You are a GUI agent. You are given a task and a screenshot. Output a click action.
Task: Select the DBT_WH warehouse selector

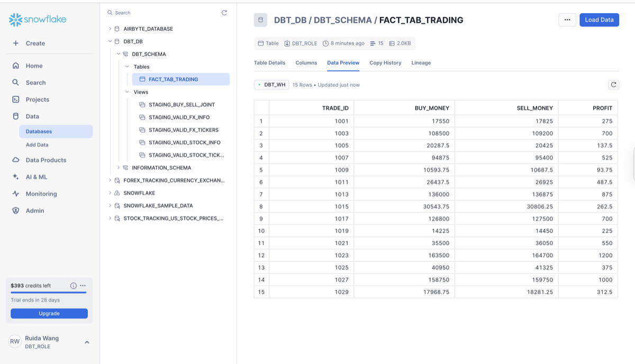pos(271,85)
